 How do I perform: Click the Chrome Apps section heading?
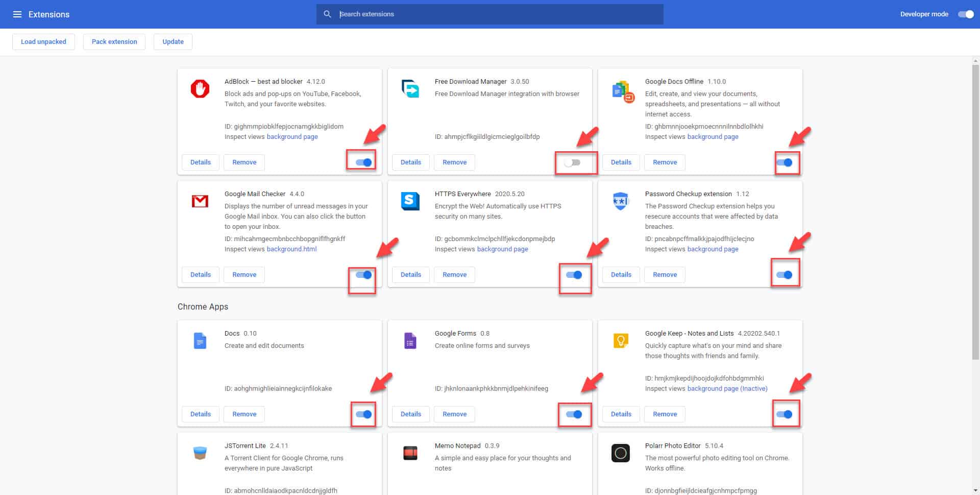point(203,307)
